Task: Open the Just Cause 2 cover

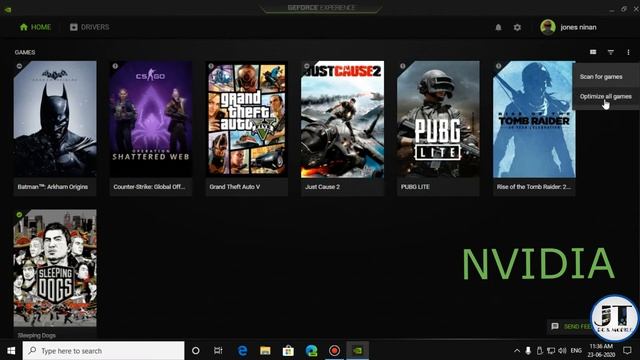Action: pos(342,119)
